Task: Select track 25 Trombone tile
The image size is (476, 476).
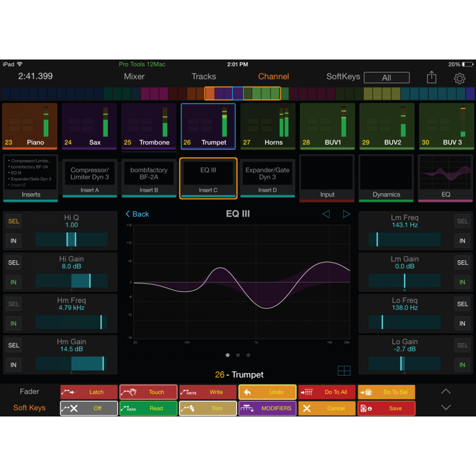Action: pyautogui.click(x=149, y=126)
